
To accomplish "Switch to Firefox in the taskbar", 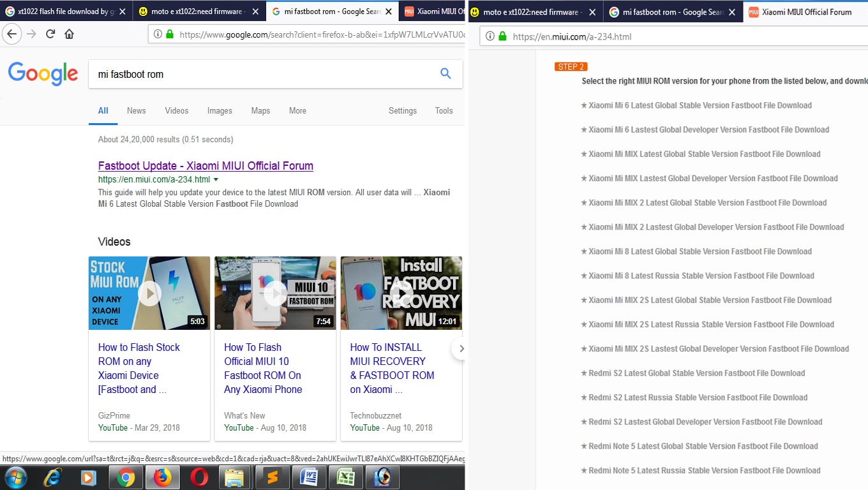I will coord(162,477).
